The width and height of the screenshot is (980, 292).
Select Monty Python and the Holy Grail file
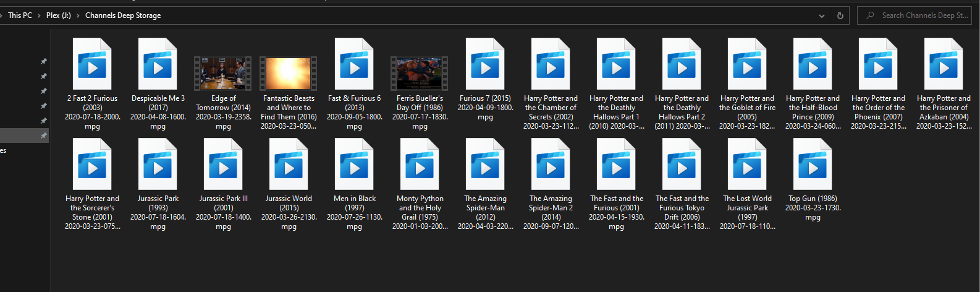pyautogui.click(x=420, y=165)
